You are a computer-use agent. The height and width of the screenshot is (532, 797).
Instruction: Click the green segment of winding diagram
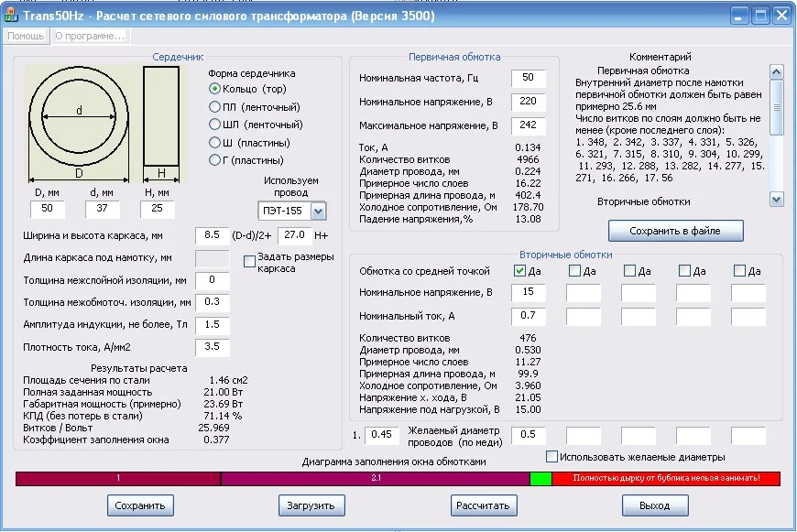click(x=540, y=479)
